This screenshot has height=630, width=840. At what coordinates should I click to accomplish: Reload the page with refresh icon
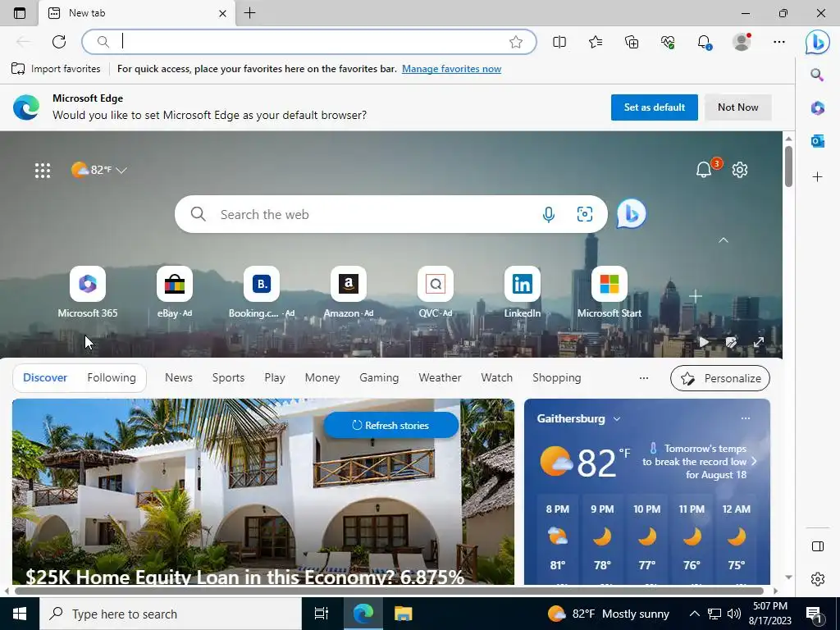click(x=59, y=42)
